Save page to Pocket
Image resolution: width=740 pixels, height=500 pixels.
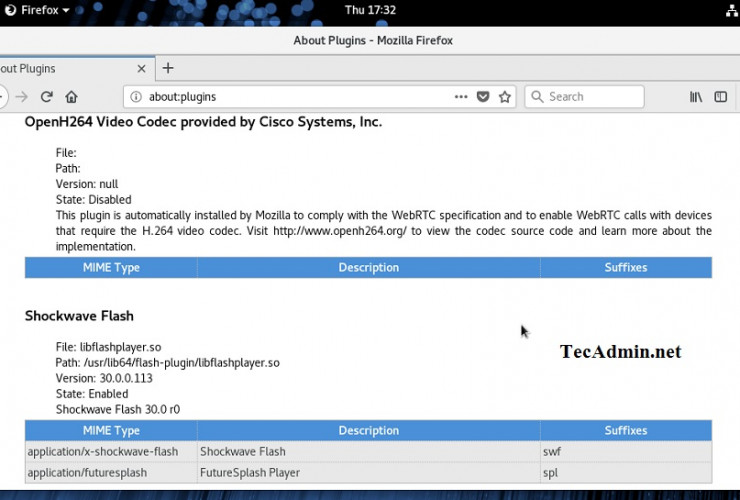tap(483, 97)
